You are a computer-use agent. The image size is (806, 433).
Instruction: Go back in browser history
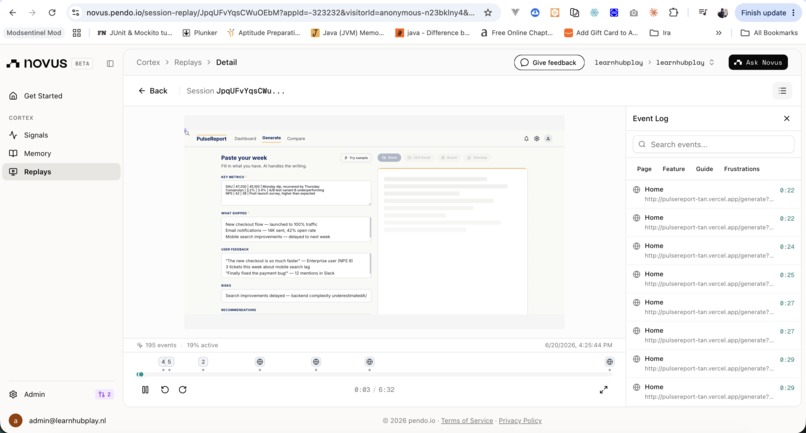pos(13,12)
